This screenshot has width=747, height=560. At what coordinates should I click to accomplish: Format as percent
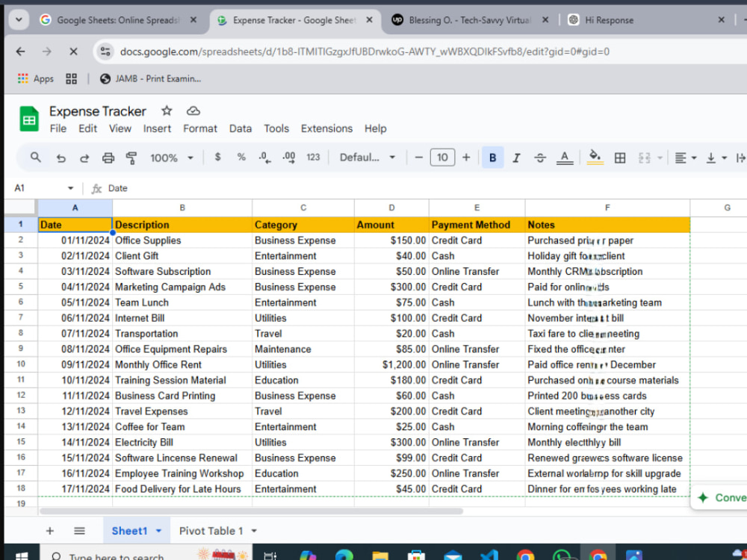(241, 157)
